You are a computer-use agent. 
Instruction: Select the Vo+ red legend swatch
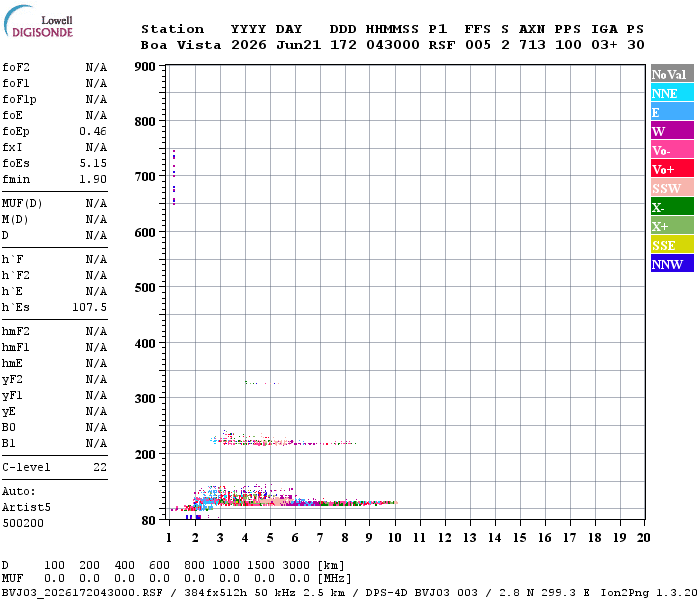672,169
